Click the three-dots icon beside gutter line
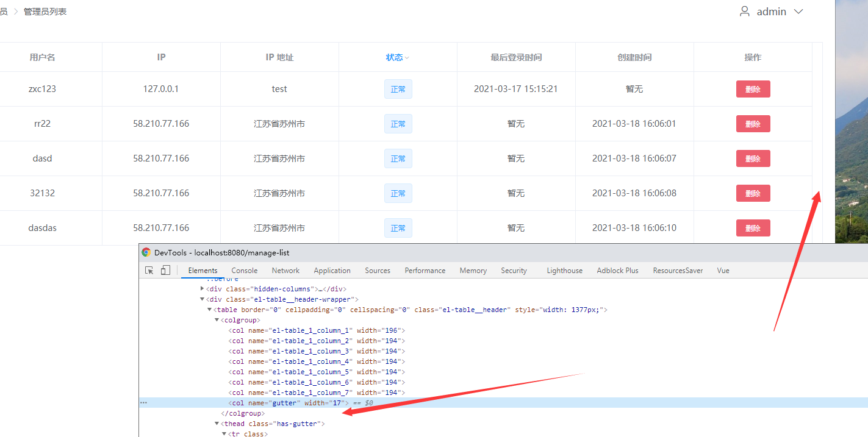Viewport: 868px width, 437px height. point(143,403)
